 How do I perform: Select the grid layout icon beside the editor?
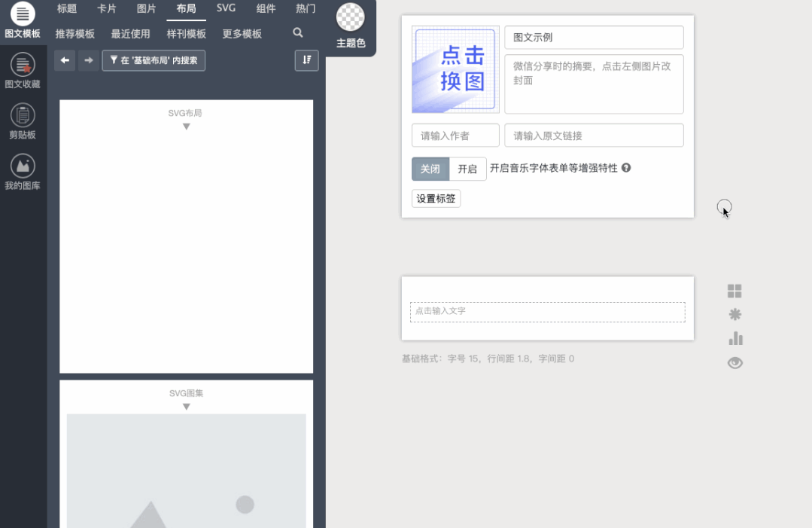tap(734, 290)
